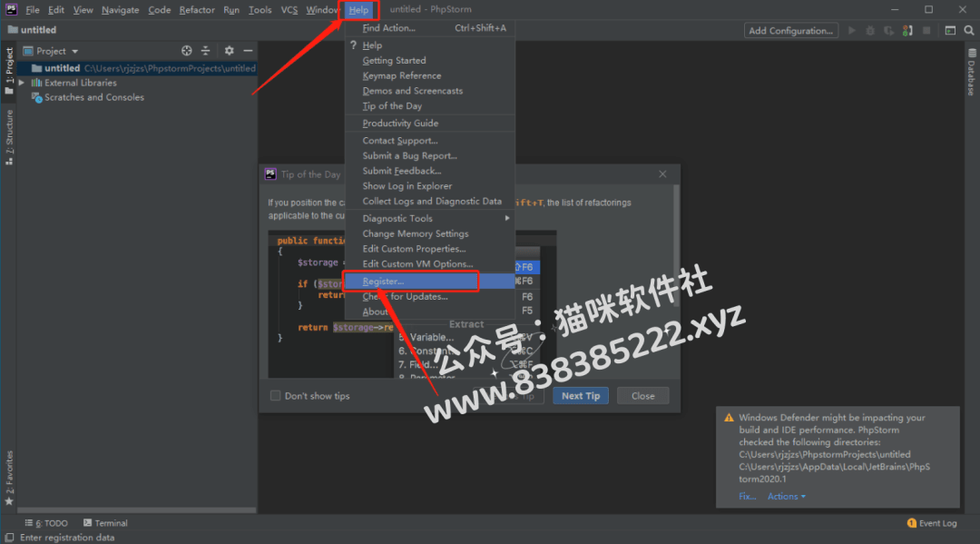The image size is (980, 544).
Task: Click the question mark Help menu entry
Action: point(429,45)
